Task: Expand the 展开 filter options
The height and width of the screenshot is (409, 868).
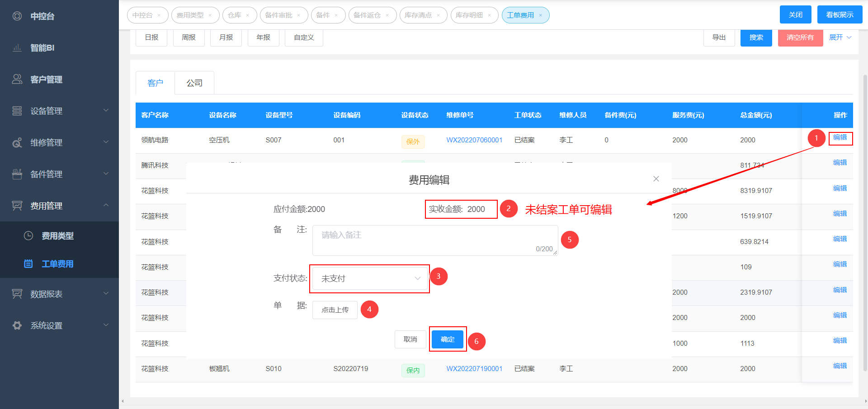Action: coord(840,38)
